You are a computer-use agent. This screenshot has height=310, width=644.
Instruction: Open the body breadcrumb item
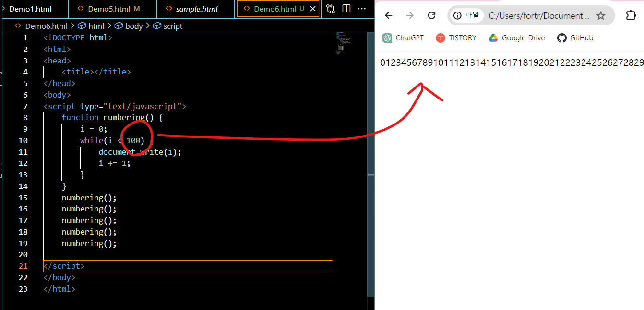129,26
